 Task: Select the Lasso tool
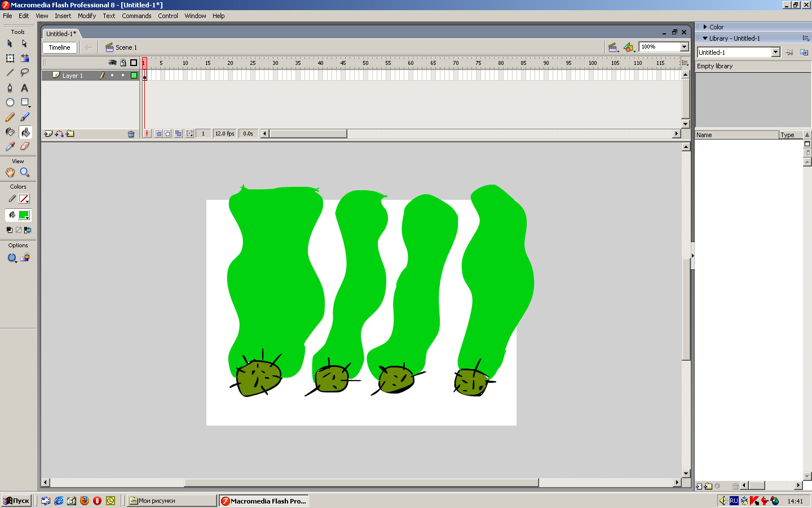pos(24,72)
